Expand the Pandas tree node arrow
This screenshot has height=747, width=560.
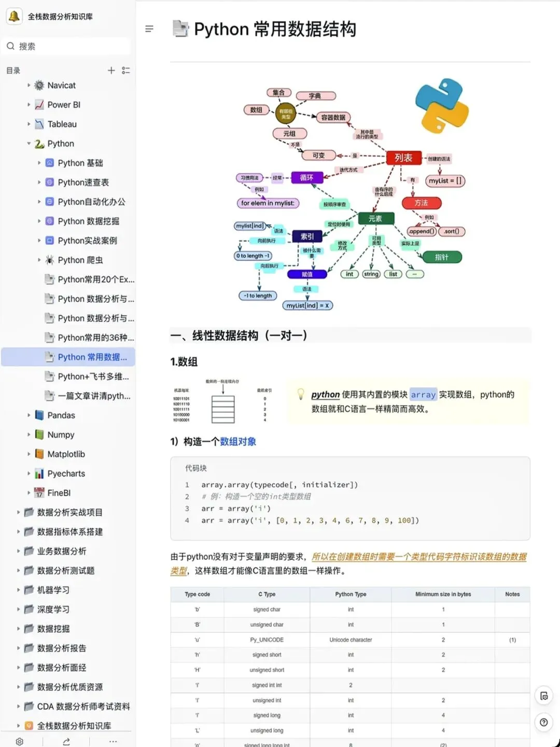click(29, 415)
